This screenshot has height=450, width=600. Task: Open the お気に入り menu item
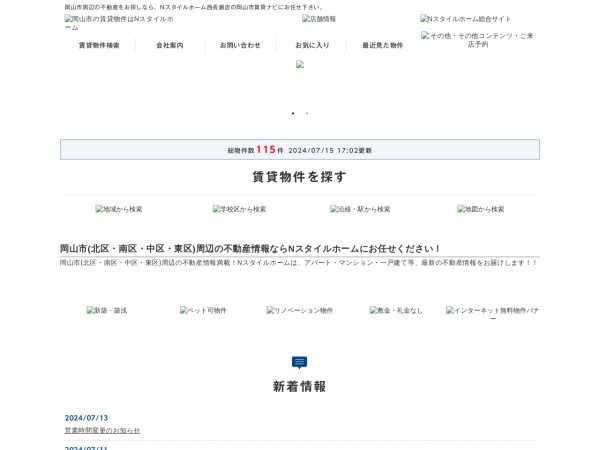(x=312, y=45)
